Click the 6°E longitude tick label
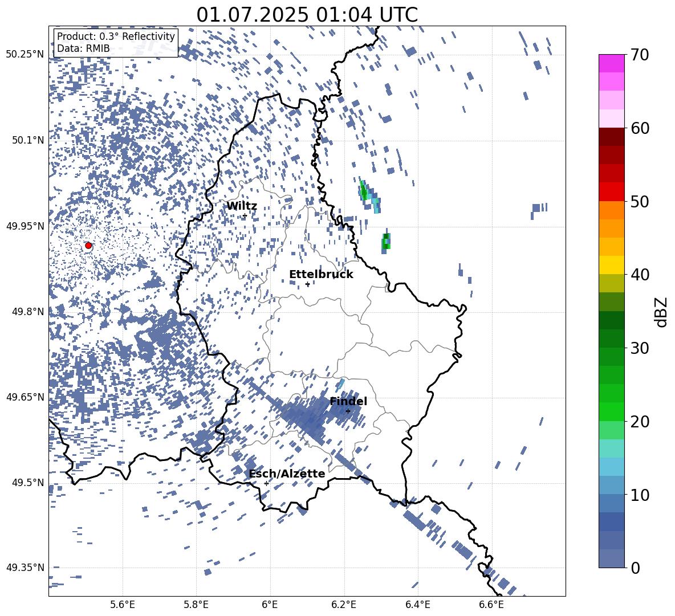675x616 pixels. [x=270, y=605]
